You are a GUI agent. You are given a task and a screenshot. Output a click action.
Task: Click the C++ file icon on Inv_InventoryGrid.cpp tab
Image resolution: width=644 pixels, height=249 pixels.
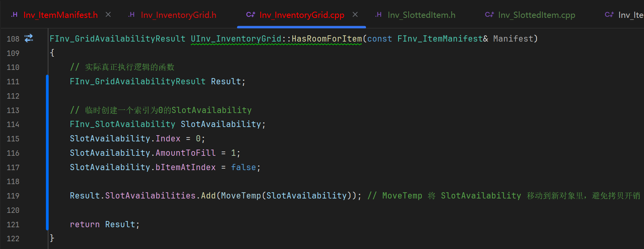click(x=250, y=15)
